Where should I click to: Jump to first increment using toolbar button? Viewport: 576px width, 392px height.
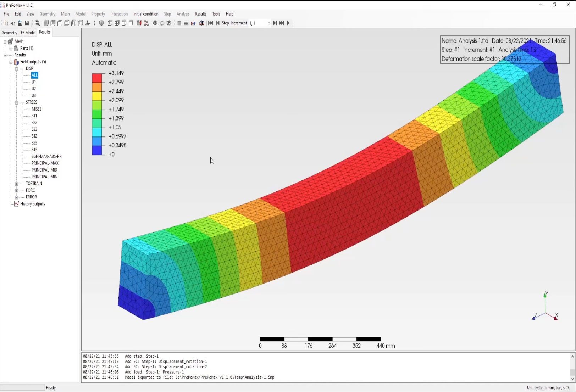[x=211, y=23]
